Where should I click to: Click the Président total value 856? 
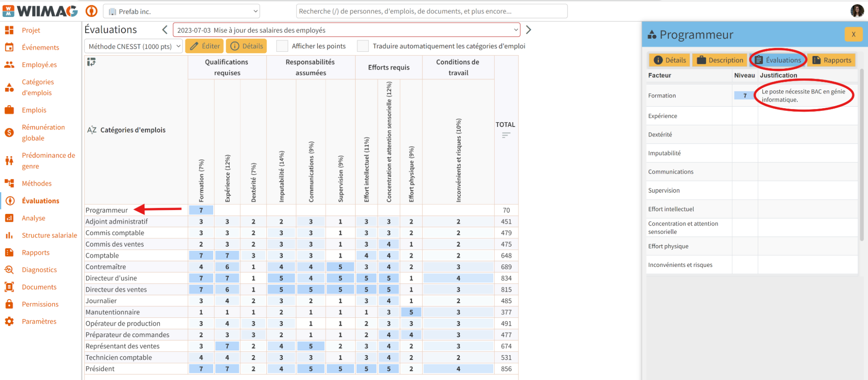pyautogui.click(x=506, y=369)
